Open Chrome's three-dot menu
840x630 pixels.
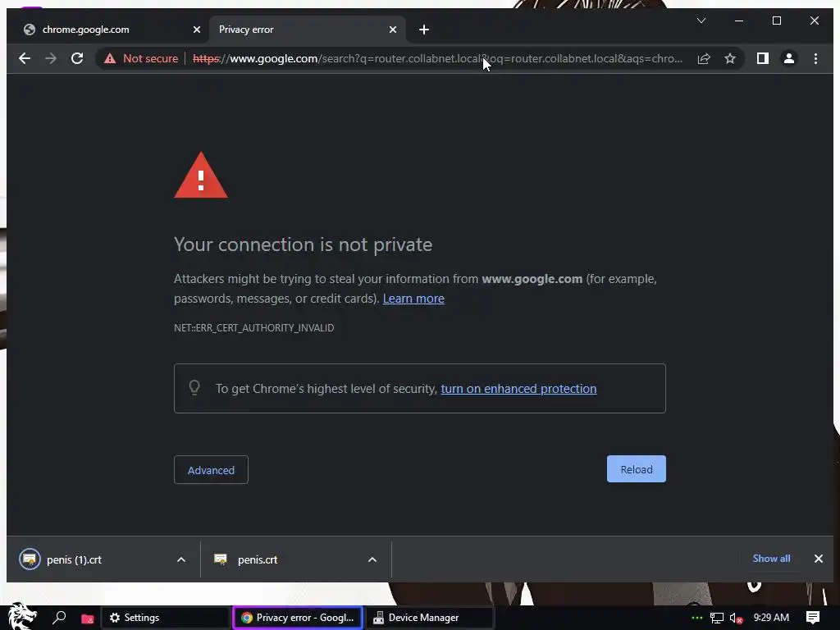tap(815, 58)
